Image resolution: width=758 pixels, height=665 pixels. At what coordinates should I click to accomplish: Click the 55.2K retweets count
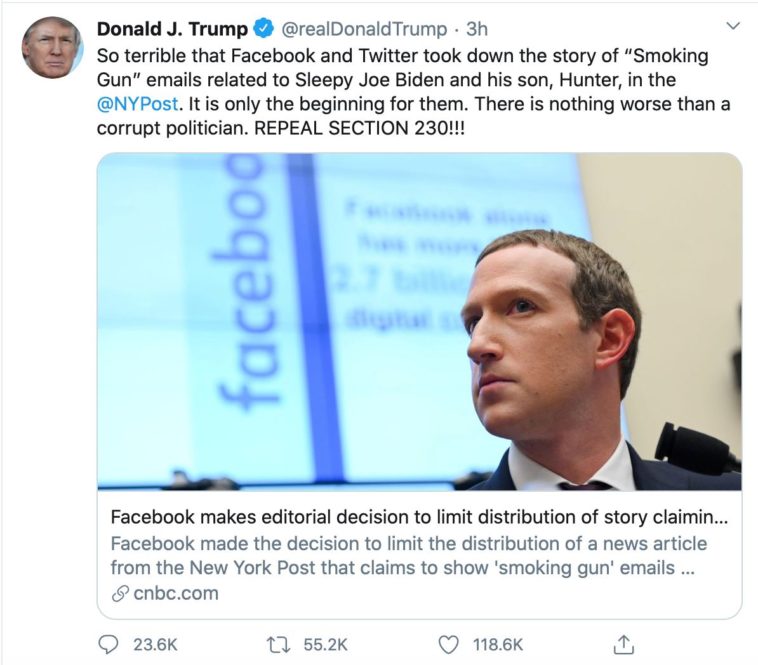[324, 644]
